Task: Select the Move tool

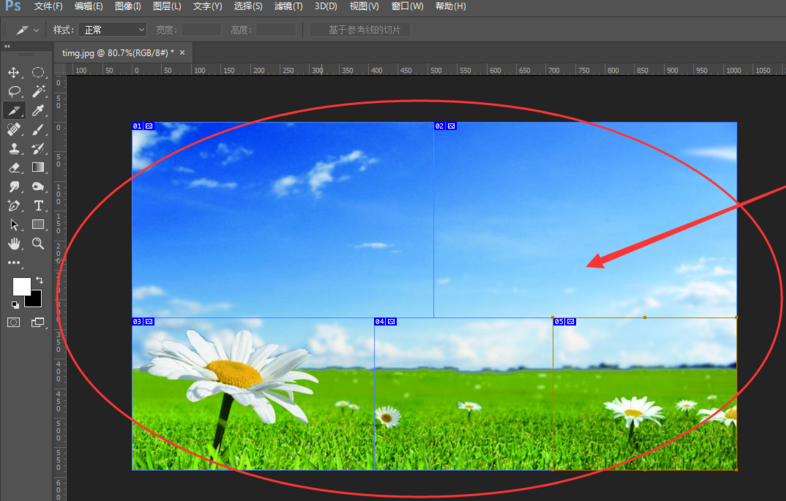Action: coord(14,73)
